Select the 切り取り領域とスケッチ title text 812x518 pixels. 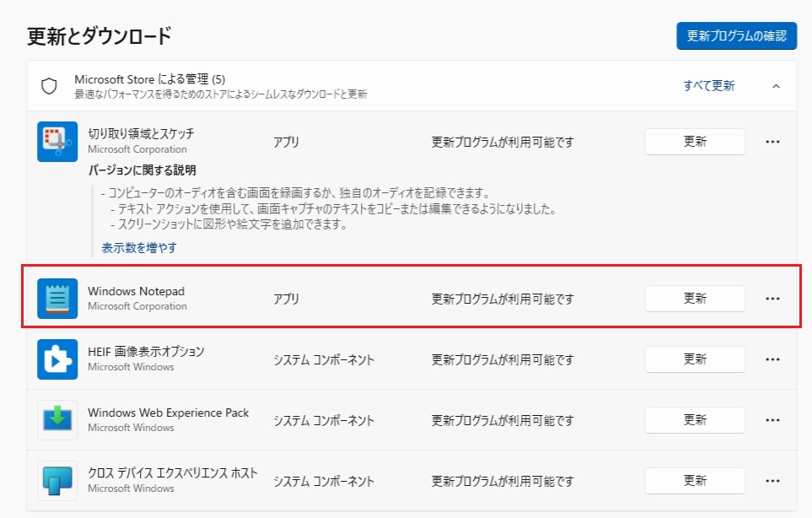141,133
